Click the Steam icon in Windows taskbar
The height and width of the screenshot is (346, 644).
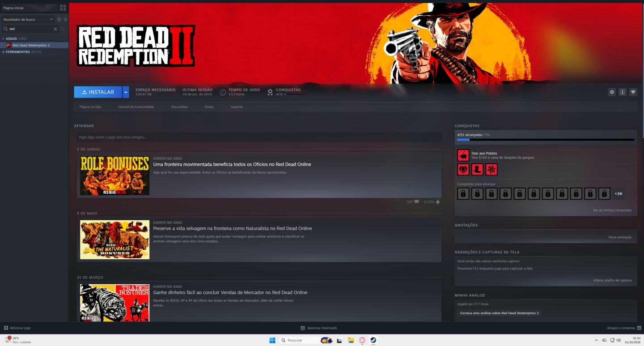373,340
